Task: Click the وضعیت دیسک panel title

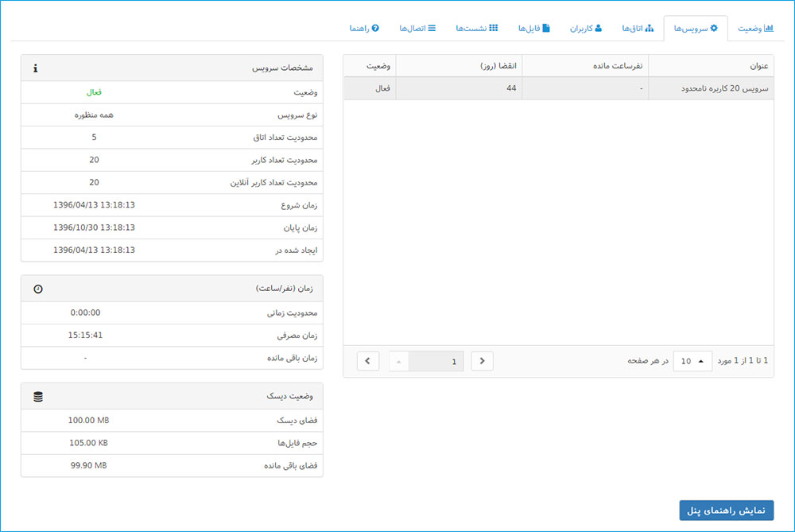Action: pyautogui.click(x=289, y=396)
